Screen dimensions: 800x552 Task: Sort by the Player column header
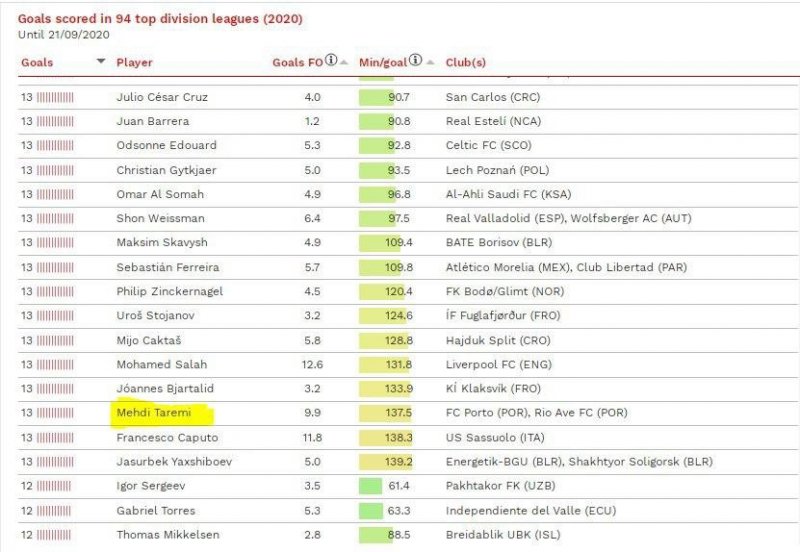pos(134,62)
